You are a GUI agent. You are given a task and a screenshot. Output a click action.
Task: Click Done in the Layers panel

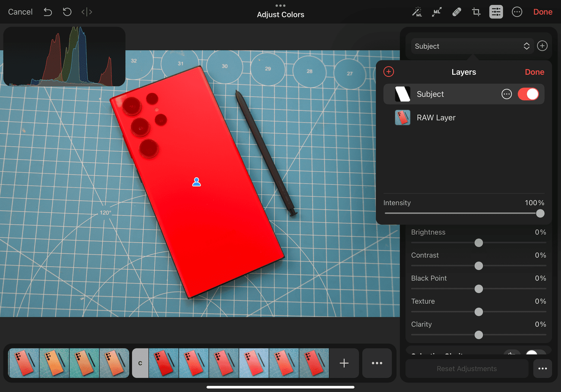[534, 72]
